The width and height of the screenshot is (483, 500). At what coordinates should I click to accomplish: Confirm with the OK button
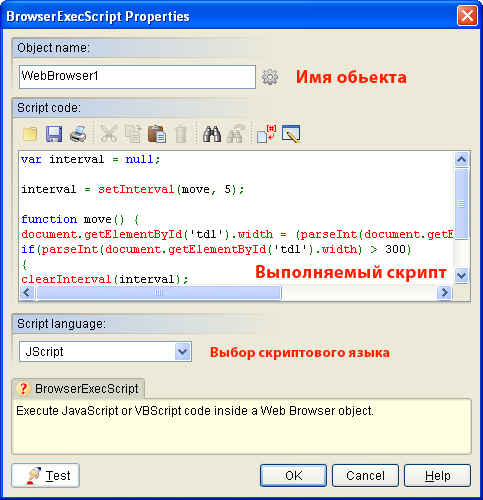293,476
